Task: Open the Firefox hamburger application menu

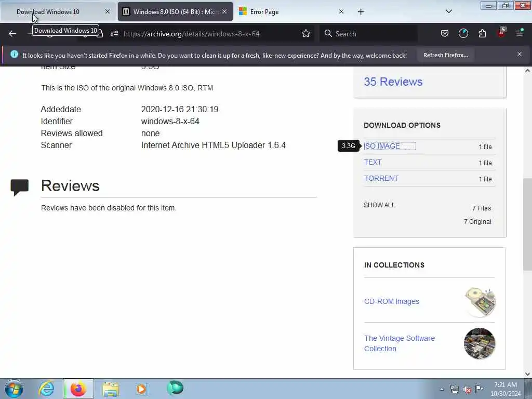Action: pyautogui.click(x=520, y=33)
